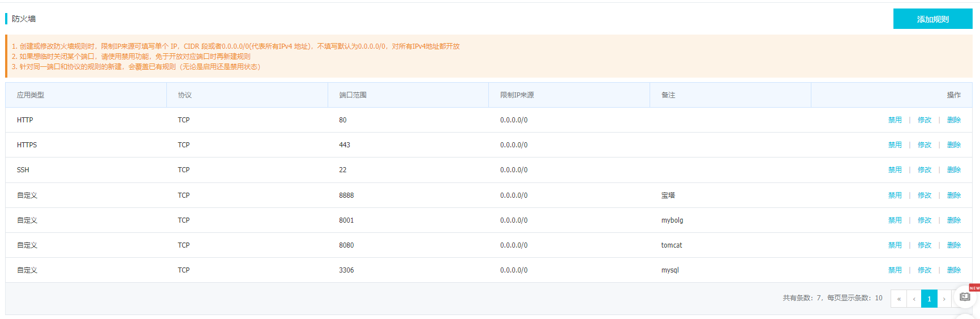Screen dimensions: 980x319
Task: Modify the HTTPS port 443 rule
Action: [925, 145]
